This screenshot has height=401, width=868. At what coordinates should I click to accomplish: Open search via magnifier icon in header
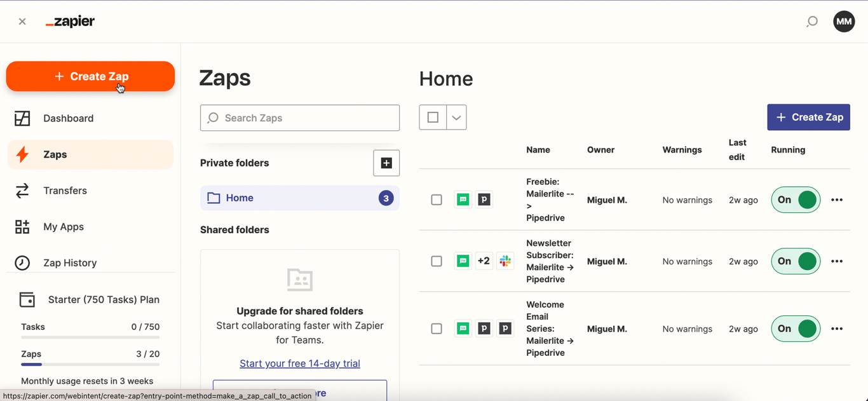click(x=812, y=22)
